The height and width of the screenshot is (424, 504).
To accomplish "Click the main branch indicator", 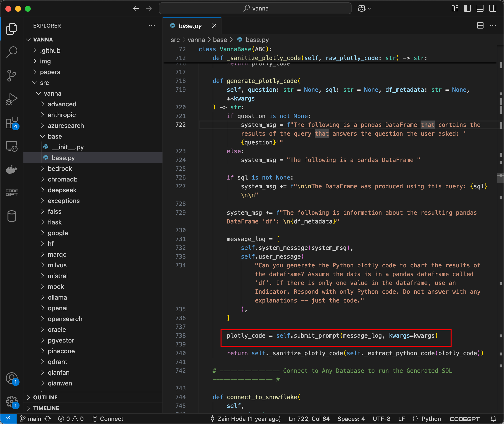I will click(x=31, y=419).
